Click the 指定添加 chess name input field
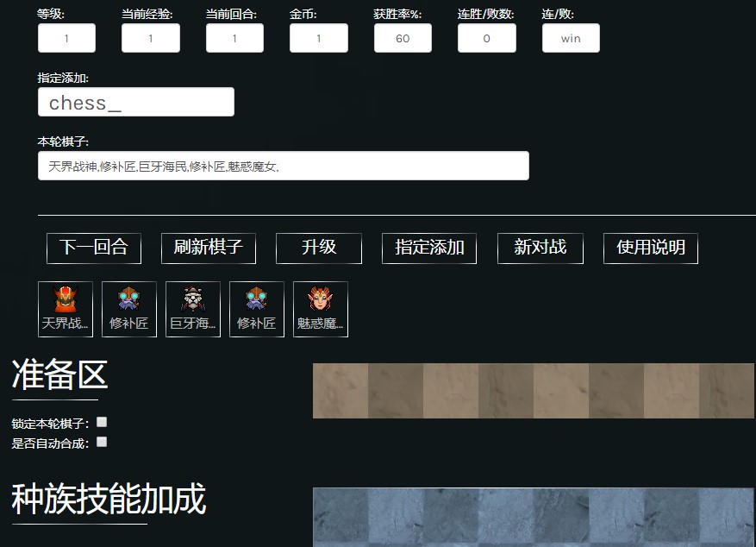Screen dimensions: 756x547 (x=135, y=102)
